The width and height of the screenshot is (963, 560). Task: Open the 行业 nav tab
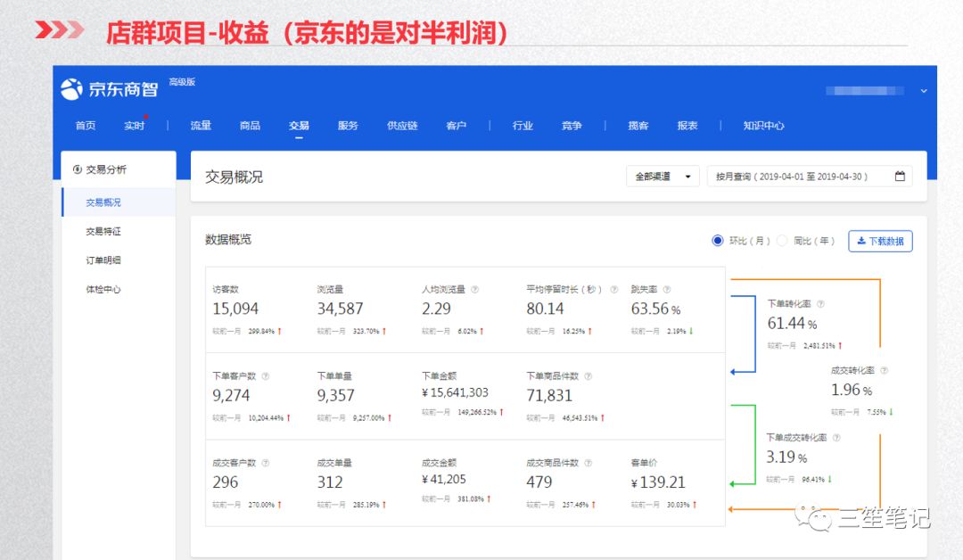523,125
